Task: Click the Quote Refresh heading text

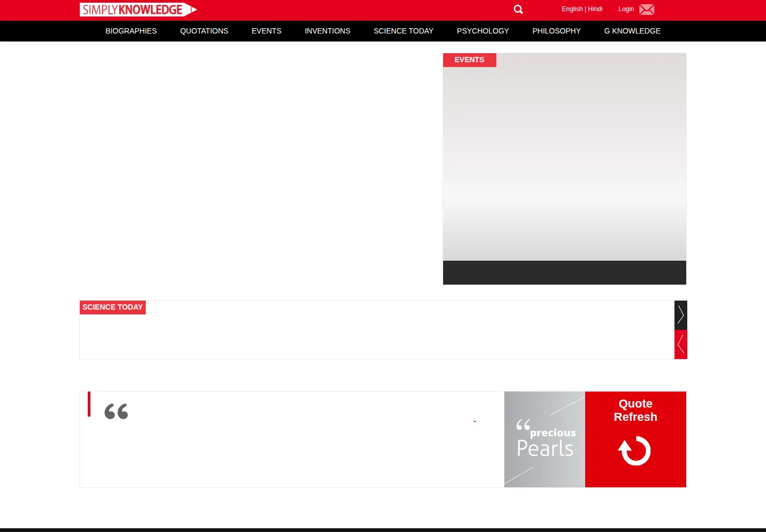Action: click(636, 410)
